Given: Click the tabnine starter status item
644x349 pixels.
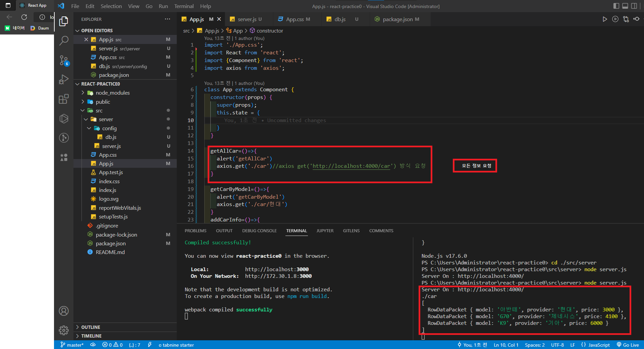Looking at the screenshot, I should pyautogui.click(x=176, y=345).
